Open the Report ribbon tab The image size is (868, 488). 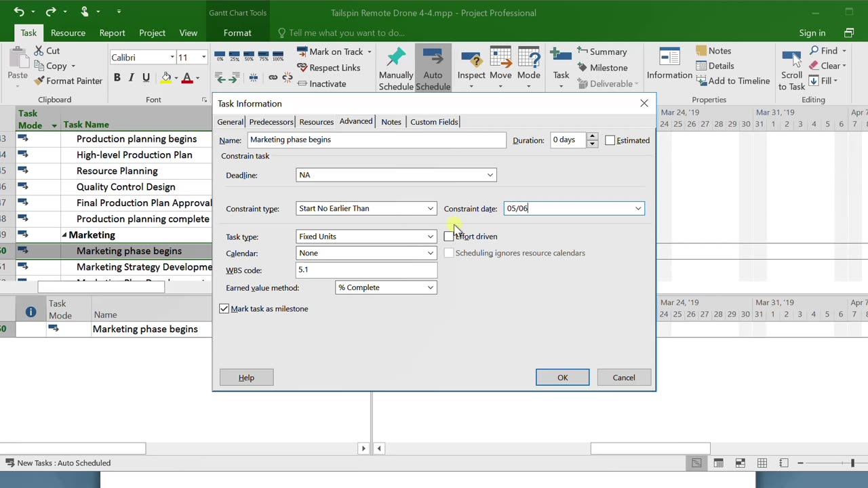112,33
